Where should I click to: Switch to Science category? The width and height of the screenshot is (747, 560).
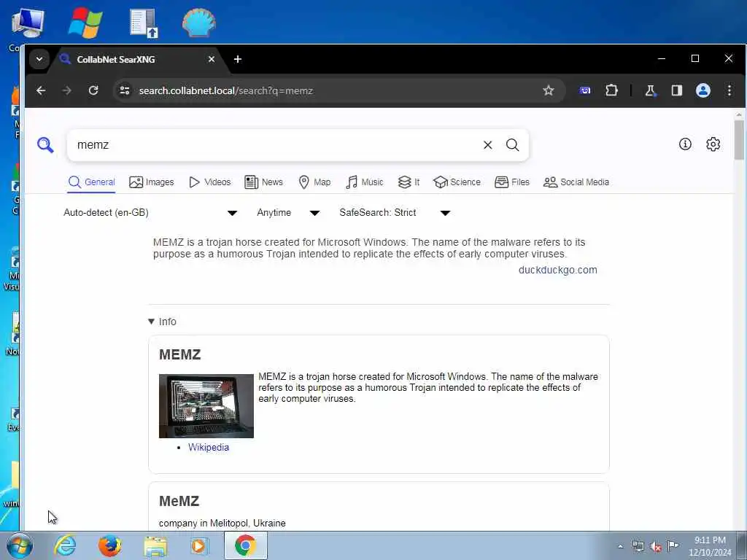point(457,182)
